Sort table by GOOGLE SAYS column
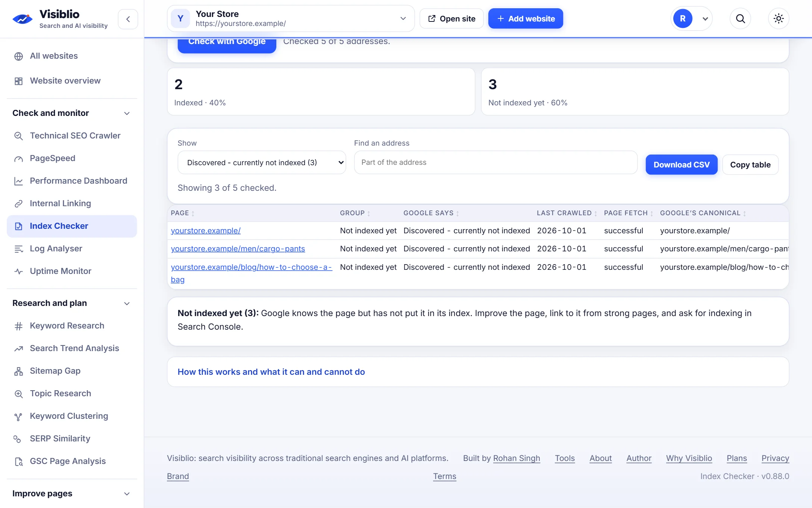This screenshot has width=812, height=508. pyautogui.click(x=431, y=213)
